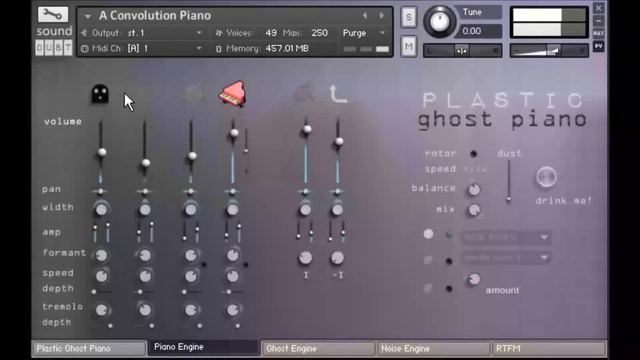
Task: Click the A Convolution Piano instrument name
Action: point(155,16)
